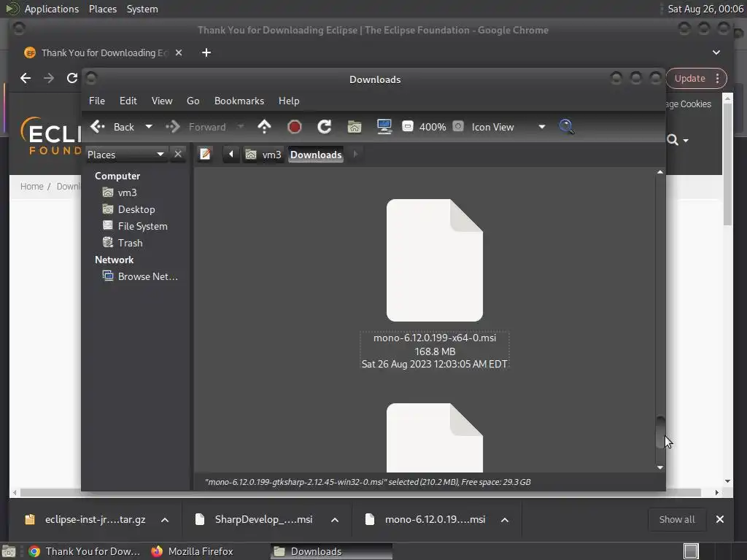The image size is (747, 560).
Task: Open SharpDevelop msi download item
Action: coord(255,519)
